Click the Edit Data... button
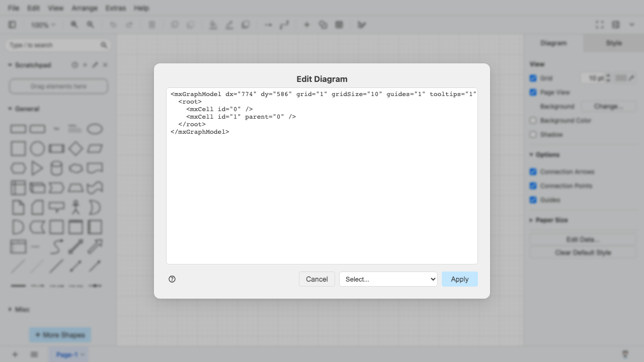 583,239
